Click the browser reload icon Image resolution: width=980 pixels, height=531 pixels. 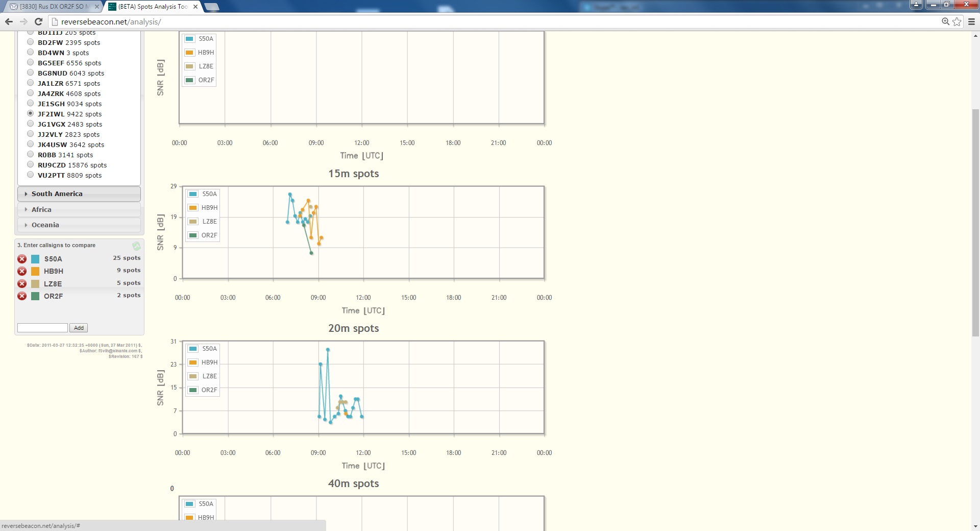point(38,21)
